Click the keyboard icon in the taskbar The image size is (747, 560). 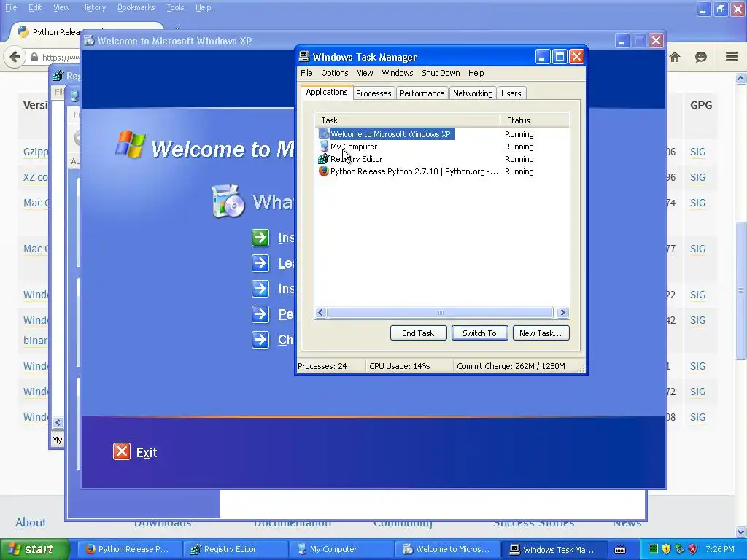[620, 550]
